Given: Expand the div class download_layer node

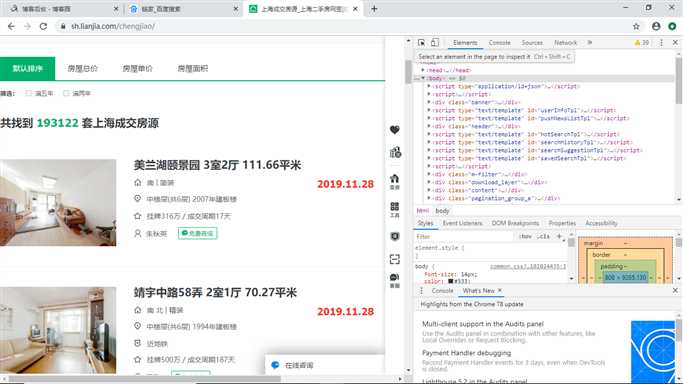Looking at the screenshot, I should (429, 182).
